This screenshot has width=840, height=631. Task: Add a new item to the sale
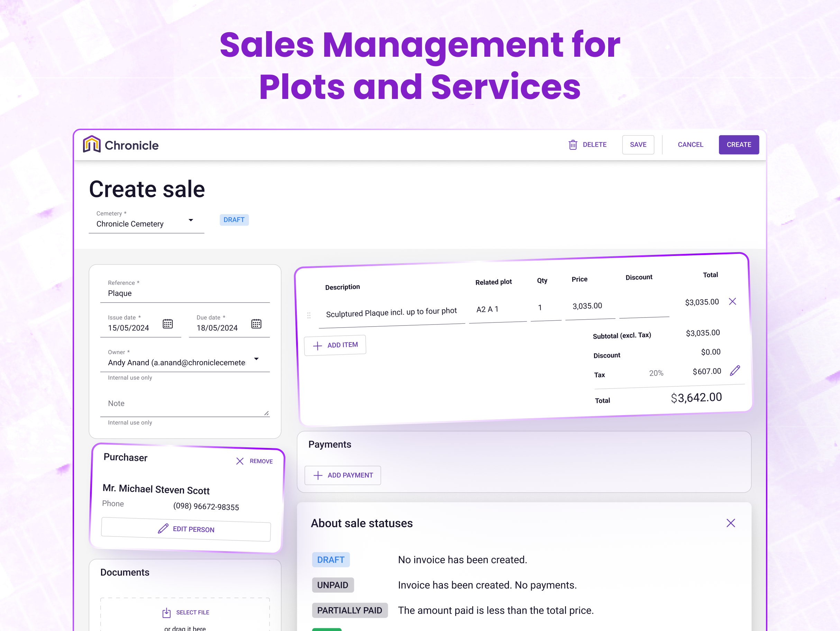pyautogui.click(x=335, y=345)
